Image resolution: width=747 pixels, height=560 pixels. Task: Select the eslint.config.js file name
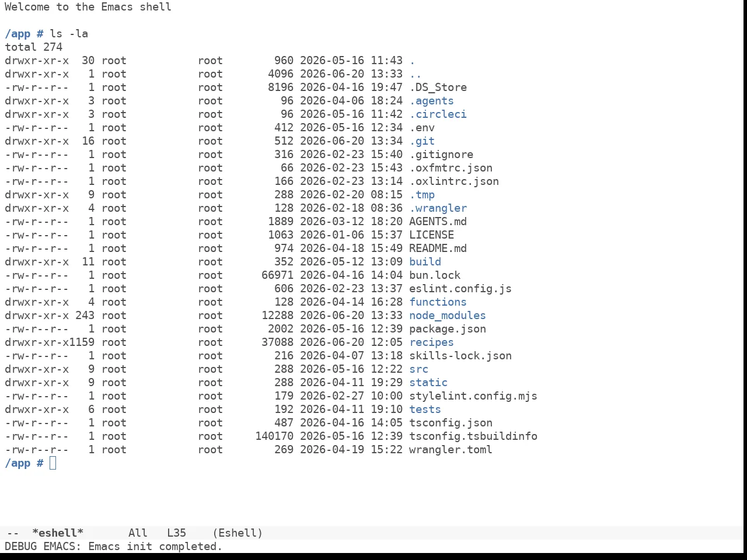coord(460,289)
